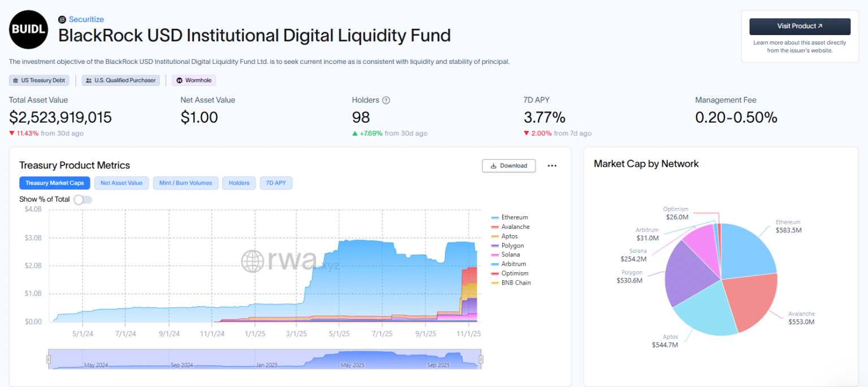Click the BUIDL fund logo icon

pyautogui.click(x=29, y=30)
